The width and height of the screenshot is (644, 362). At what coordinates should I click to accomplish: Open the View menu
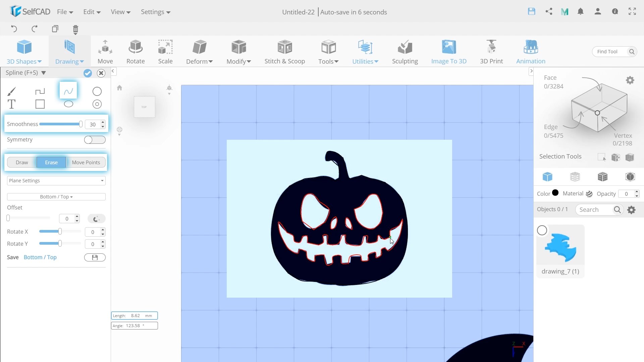[121, 12]
